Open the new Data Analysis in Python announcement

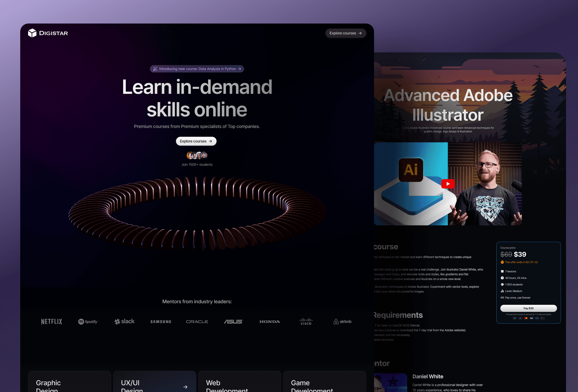pyautogui.click(x=197, y=69)
